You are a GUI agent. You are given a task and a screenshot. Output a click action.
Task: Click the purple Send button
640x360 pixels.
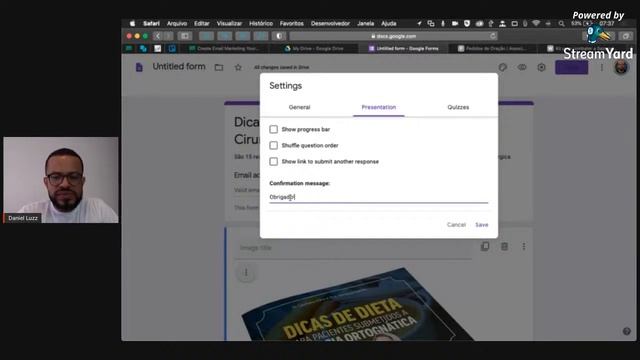click(x=571, y=67)
